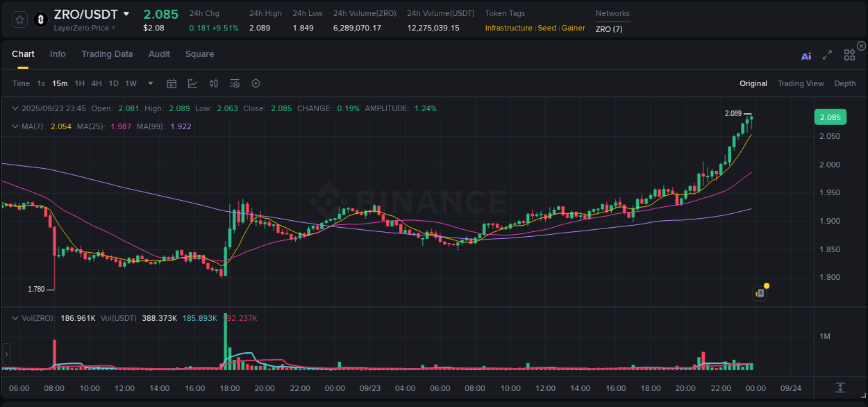Launch the Ai assistant icon
The width and height of the screenshot is (868, 407).
coord(806,54)
